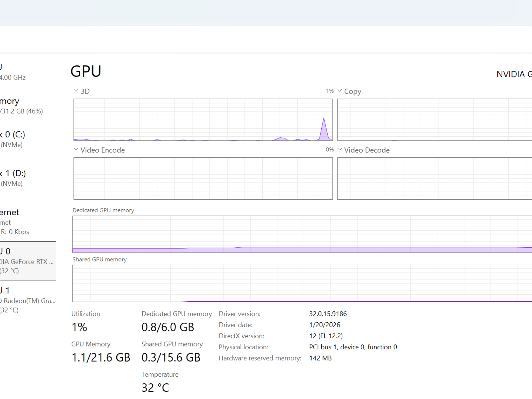The height and width of the screenshot is (399, 532).
Task: Select the Disk 0 (C:) entry
Action: pos(28,139)
